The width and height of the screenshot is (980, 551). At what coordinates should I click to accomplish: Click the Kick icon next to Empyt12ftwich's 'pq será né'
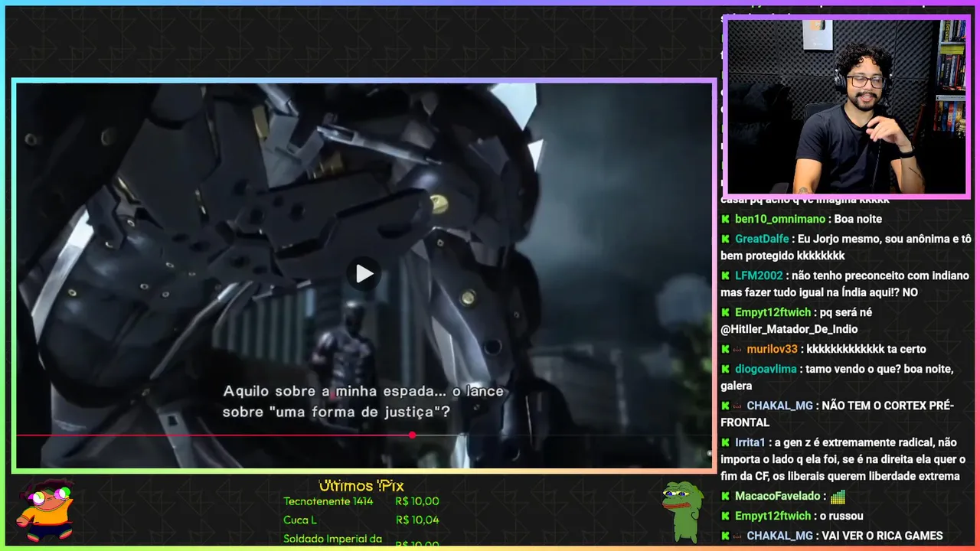pos(725,312)
